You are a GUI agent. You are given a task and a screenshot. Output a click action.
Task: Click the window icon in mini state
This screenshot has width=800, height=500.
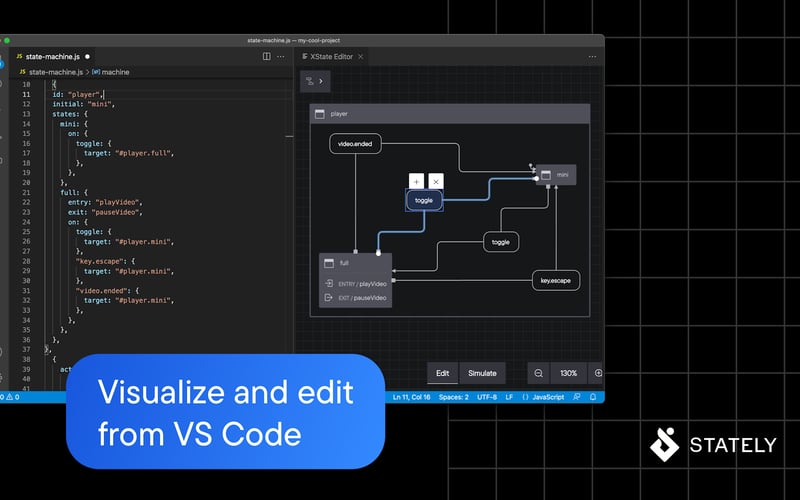pos(545,175)
